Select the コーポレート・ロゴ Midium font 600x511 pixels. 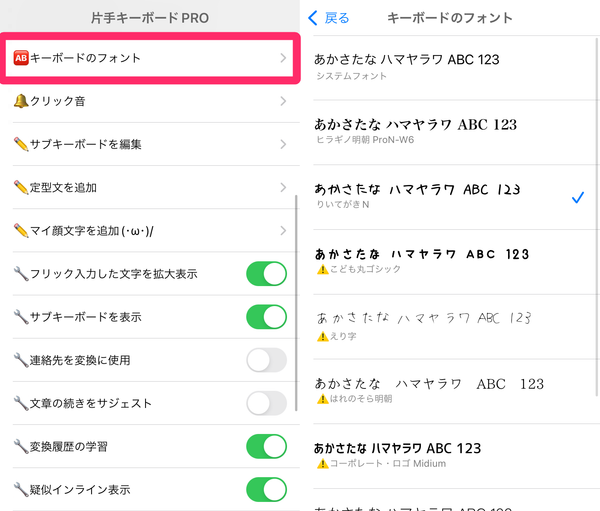click(455, 456)
